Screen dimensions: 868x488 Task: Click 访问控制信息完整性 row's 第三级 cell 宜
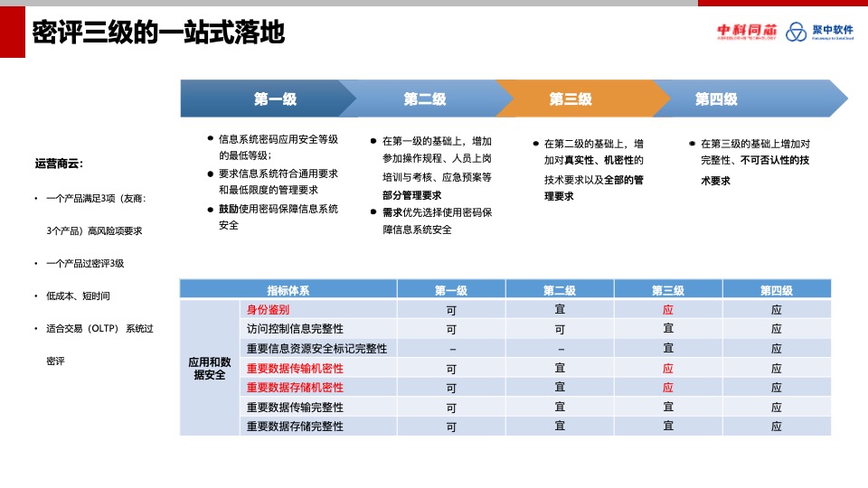(x=668, y=329)
